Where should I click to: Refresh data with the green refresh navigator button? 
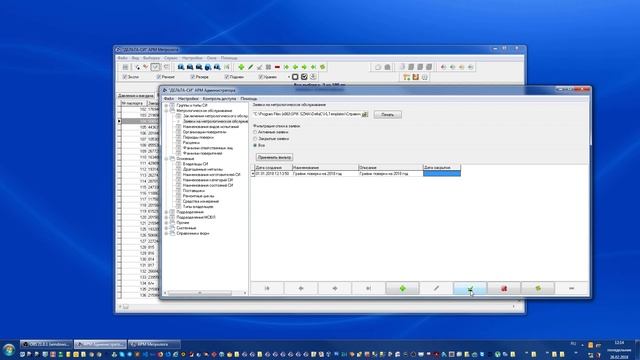pos(538,289)
